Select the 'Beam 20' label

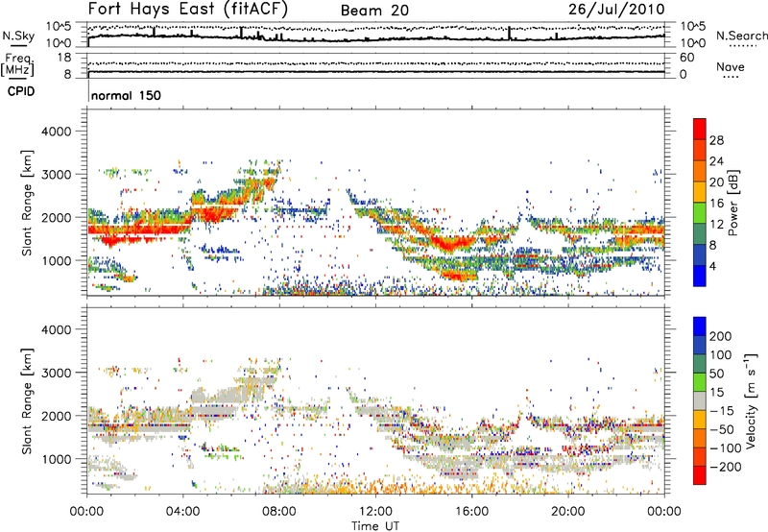[374, 11]
